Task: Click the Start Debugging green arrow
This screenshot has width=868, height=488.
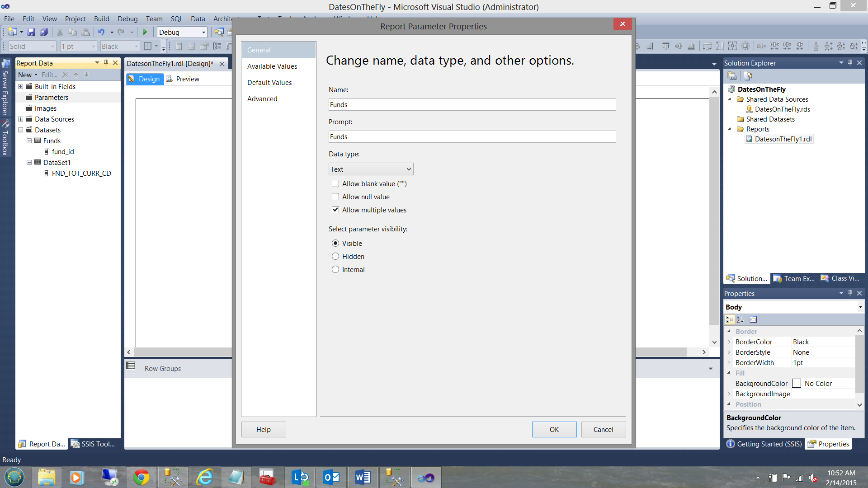Action: click(x=145, y=32)
